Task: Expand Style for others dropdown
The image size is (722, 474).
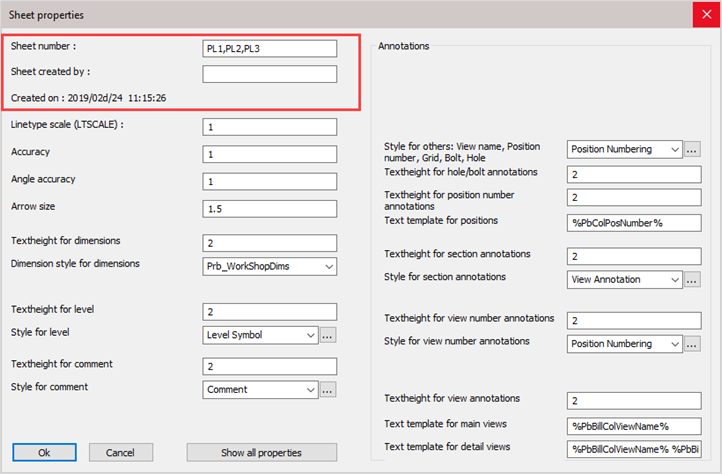Action: click(x=625, y=149)
